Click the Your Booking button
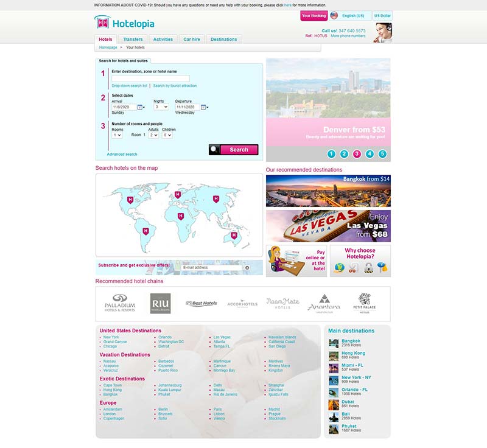Image resolution: width=487 pixels, height=448 pixels. [314, 16]
